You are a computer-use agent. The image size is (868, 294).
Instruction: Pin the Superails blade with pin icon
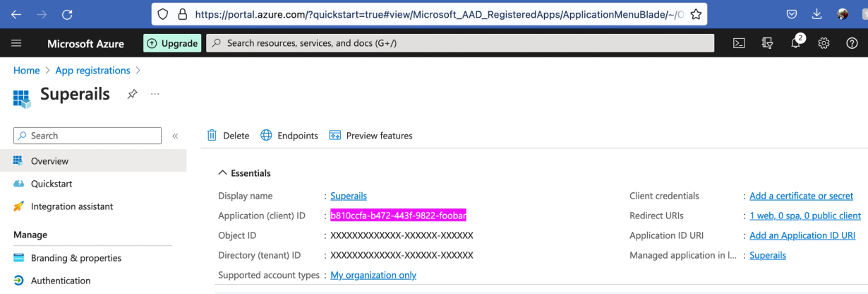coord(132,94)
